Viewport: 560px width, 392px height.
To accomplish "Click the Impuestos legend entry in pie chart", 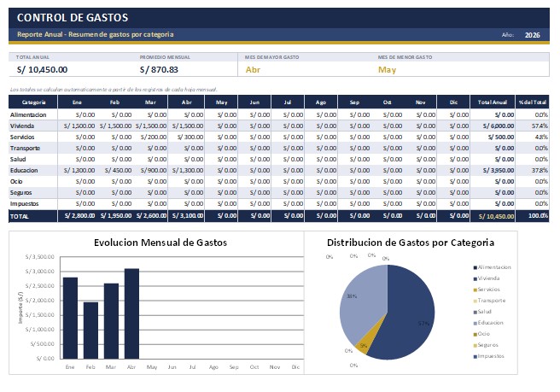I will coord(488,356).
